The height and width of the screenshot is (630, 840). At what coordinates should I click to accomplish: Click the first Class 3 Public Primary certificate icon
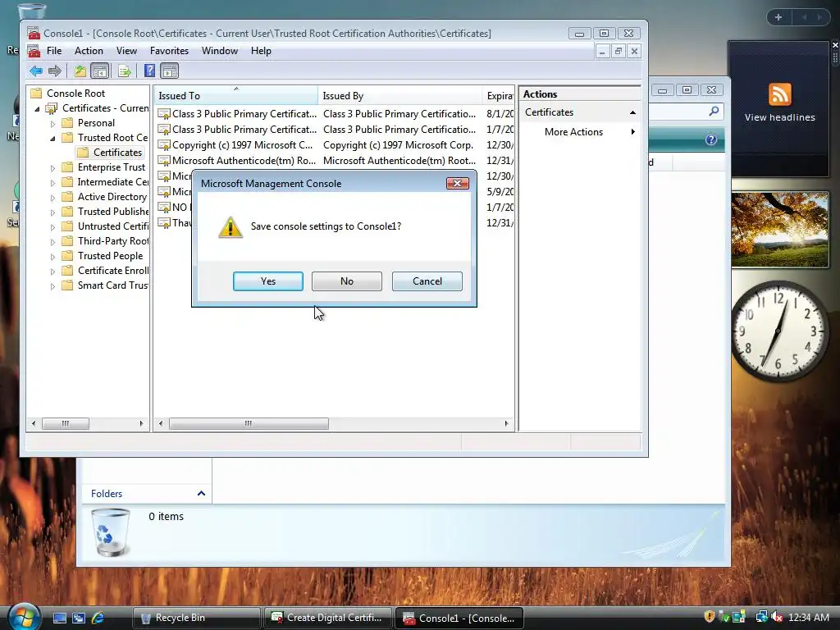164,114
